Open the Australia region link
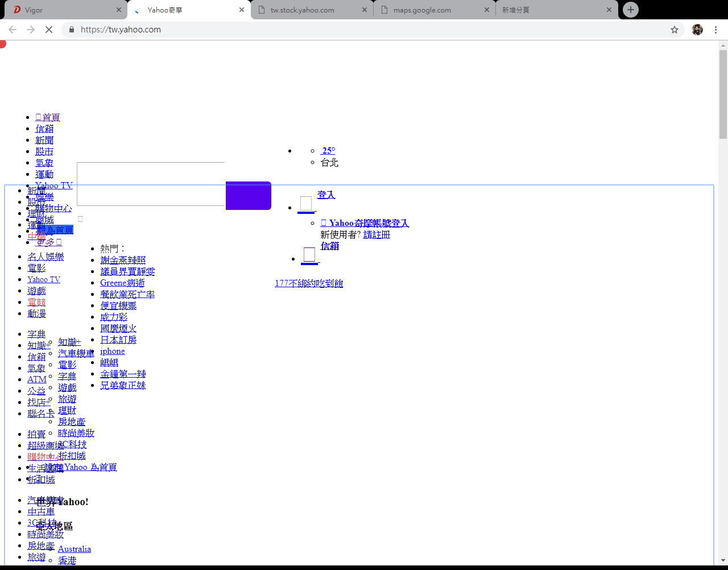 (x=75, y=549)
